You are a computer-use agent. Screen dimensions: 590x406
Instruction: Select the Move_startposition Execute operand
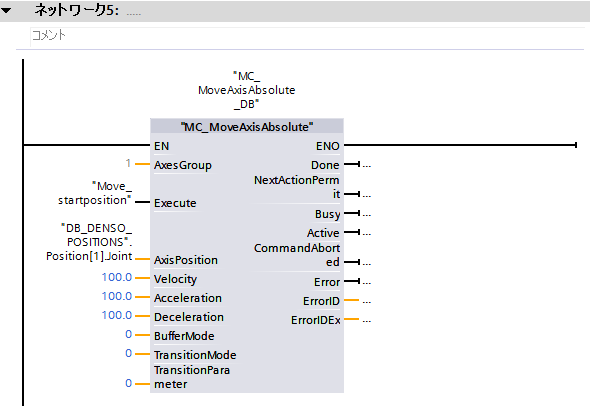click(x=94, y=193)
